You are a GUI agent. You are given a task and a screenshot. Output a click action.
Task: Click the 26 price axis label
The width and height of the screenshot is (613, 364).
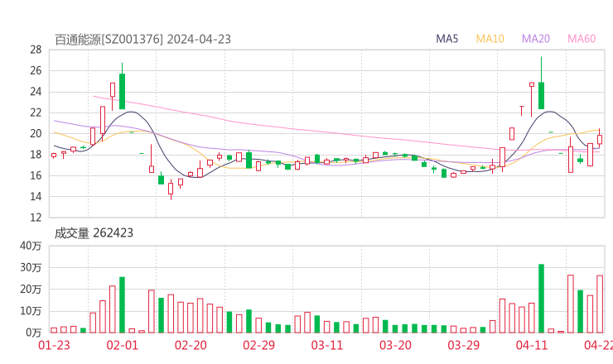pos(36,70)
